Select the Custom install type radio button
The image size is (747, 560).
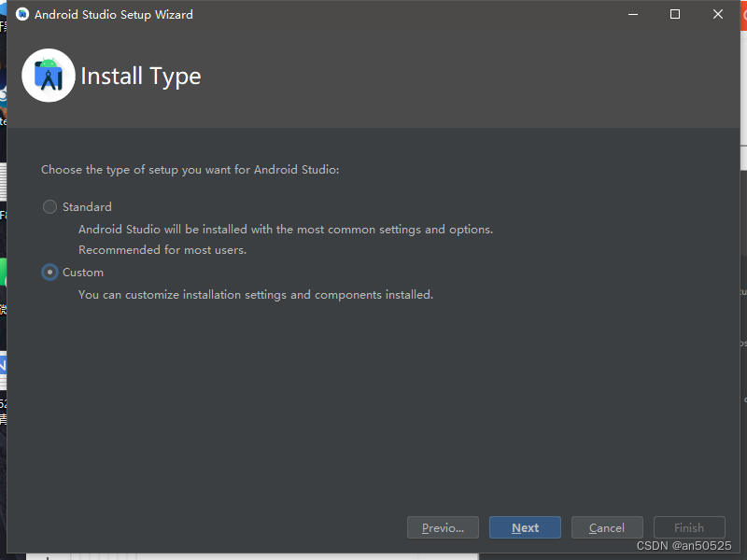coord(49,273)
